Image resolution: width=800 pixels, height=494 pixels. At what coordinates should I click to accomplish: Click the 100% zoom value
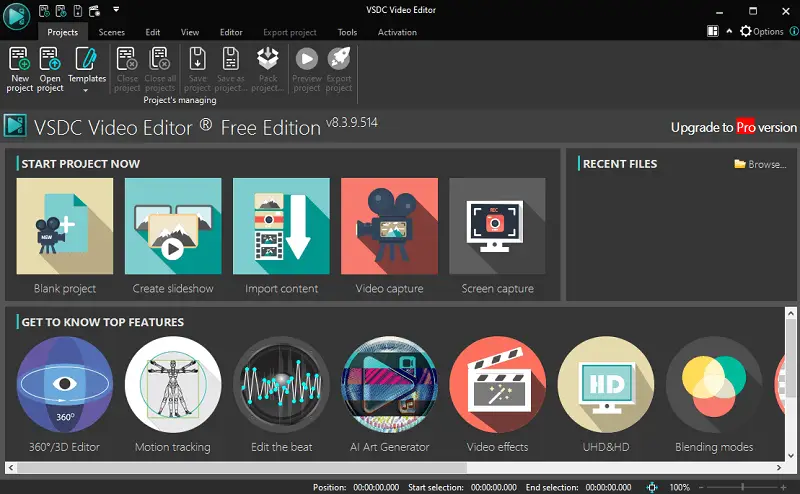pos(680,487)
